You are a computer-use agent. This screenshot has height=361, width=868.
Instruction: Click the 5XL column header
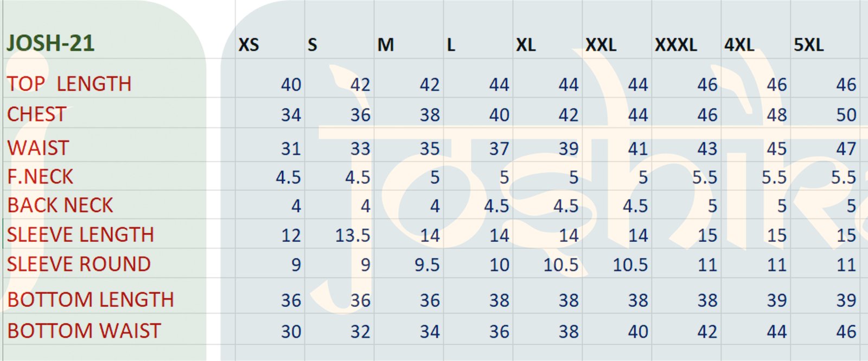(808, 44)
